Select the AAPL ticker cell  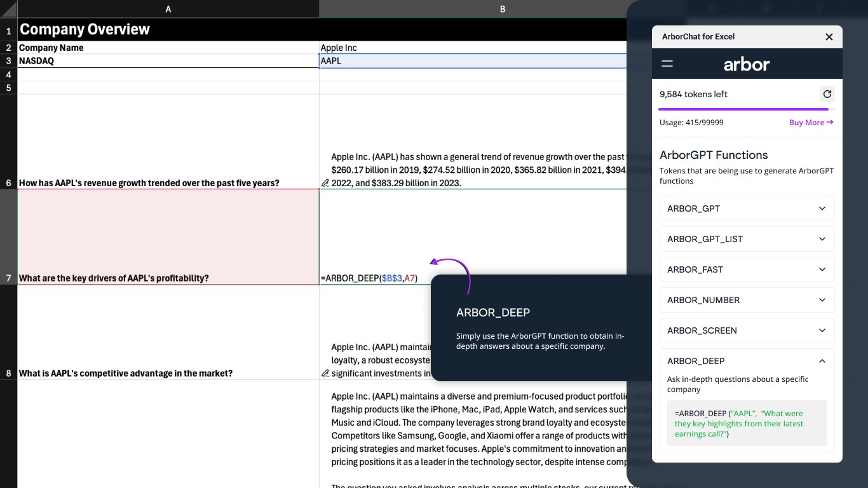tap(473, 61)
